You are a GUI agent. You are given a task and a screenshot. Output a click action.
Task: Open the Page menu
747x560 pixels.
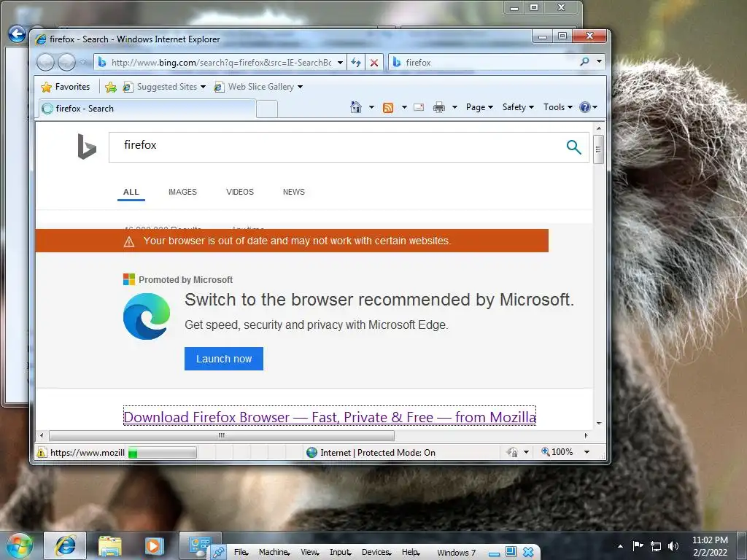[x=479, y=107]
